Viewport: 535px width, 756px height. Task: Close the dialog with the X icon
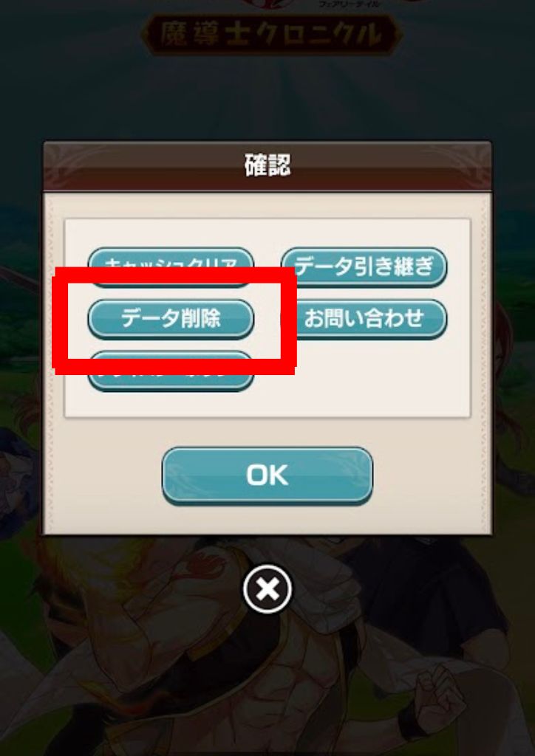(x=267, y=588)
